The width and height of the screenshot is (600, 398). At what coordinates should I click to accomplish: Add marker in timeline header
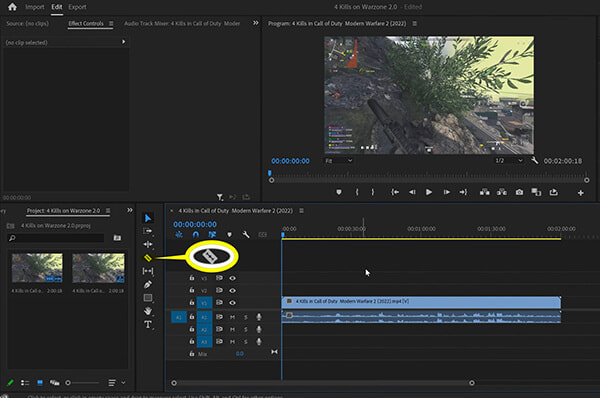coord(229,235)
